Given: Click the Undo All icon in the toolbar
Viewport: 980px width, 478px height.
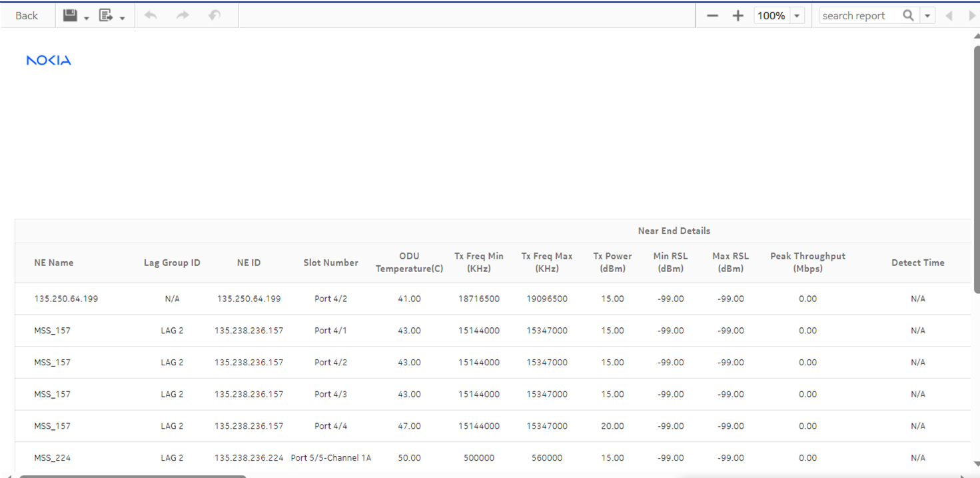Looking at the screenshot, I should point(214,15).
